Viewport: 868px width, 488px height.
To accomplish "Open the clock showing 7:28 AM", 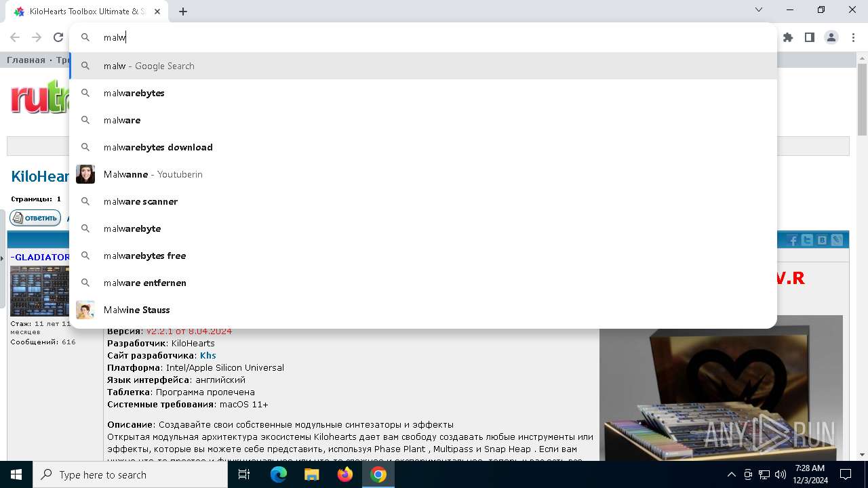I will point(810,474).
